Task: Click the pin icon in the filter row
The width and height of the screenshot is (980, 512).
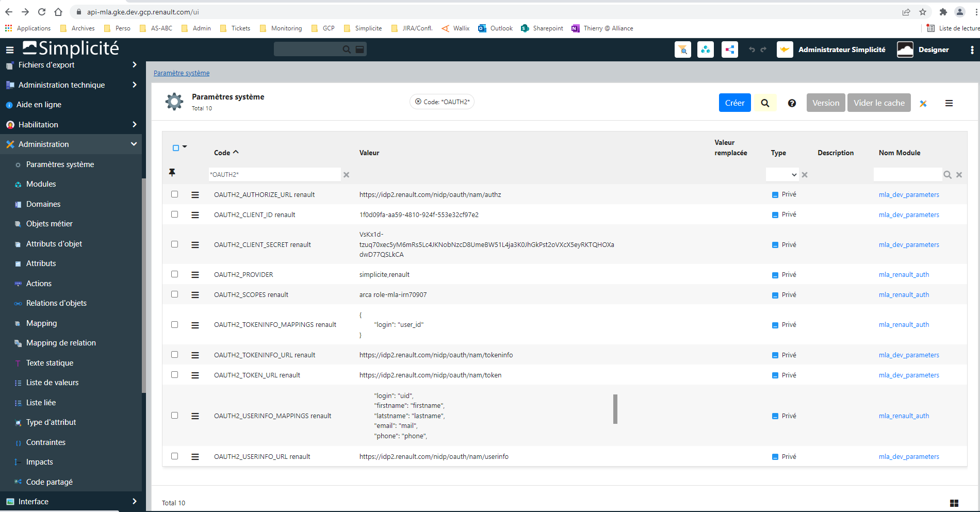Action: pyautogui.click(x=172, y=172)
